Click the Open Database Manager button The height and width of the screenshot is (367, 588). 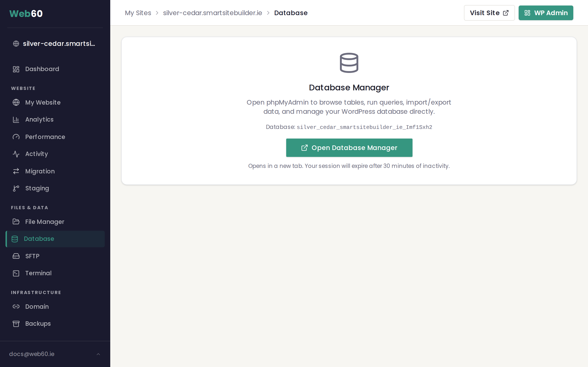[x=349, y=148]
